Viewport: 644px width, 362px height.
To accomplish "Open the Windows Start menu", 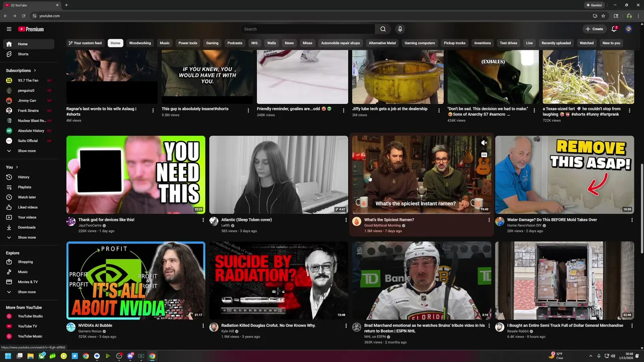I will click(8, 356).
